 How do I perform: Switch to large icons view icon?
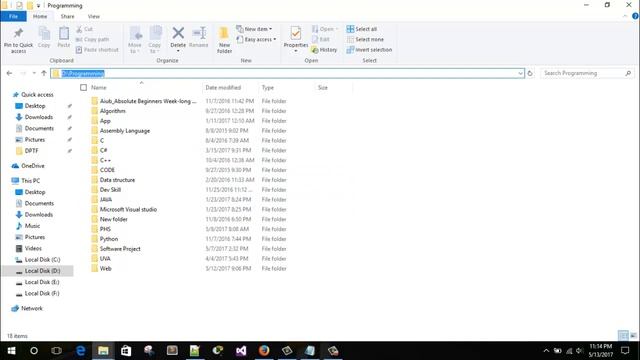(x=633, y=336)
